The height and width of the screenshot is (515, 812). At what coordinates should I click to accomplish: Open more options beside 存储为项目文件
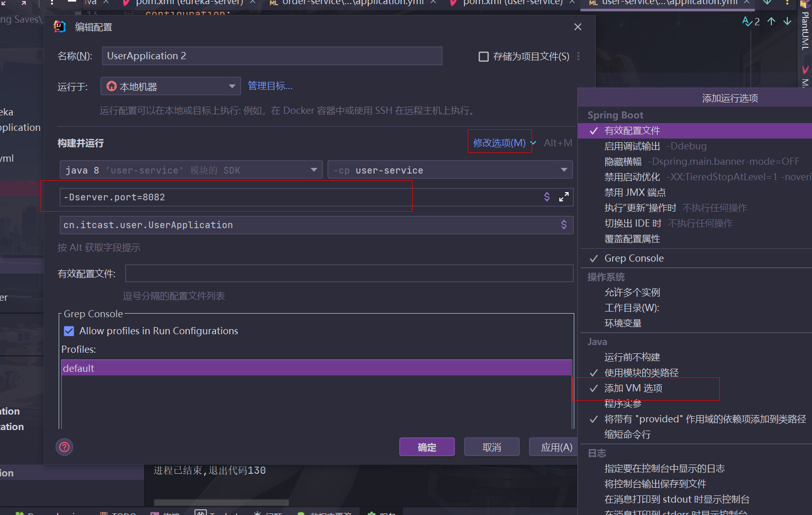point(578,56)
